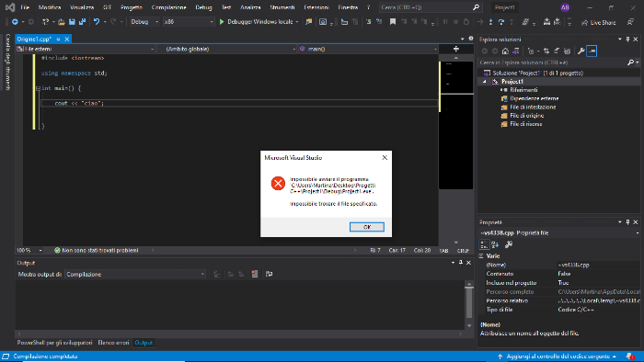
Task: Open the File menu
Action: (25, 7)
